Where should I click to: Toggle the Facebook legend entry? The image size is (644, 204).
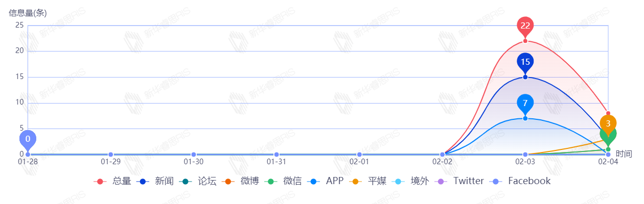520,181
